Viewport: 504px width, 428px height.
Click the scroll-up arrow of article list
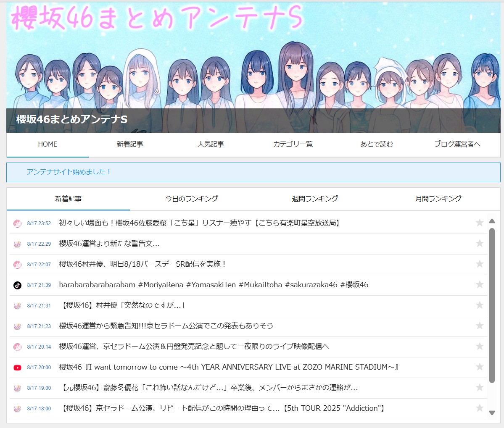pyautogui.click(x=492, y=221)
